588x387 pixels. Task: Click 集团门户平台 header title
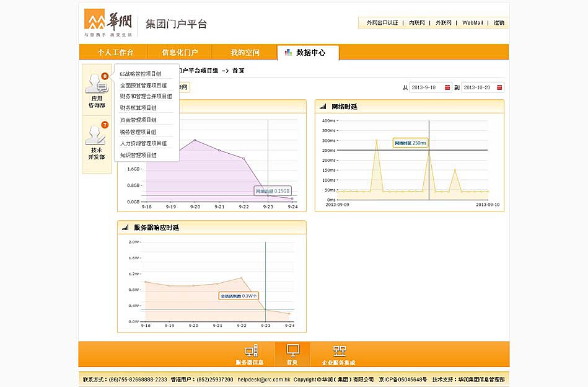click(176, 24)
